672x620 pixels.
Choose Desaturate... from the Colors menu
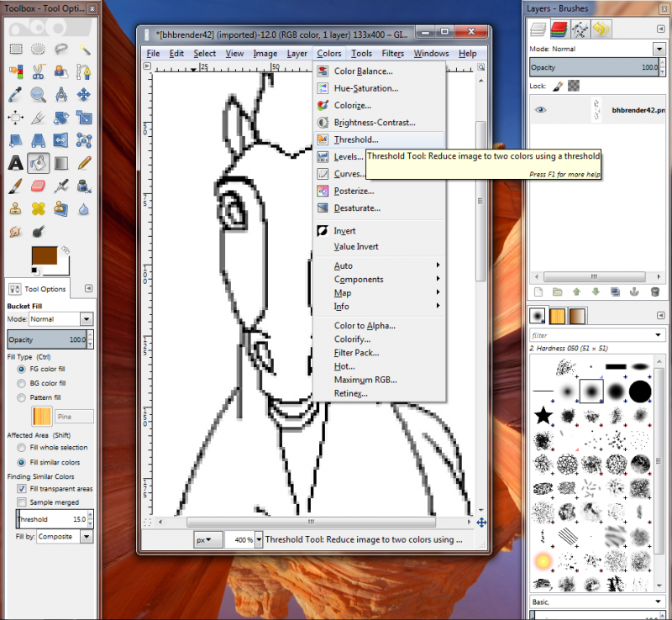[x=379, y=208]
